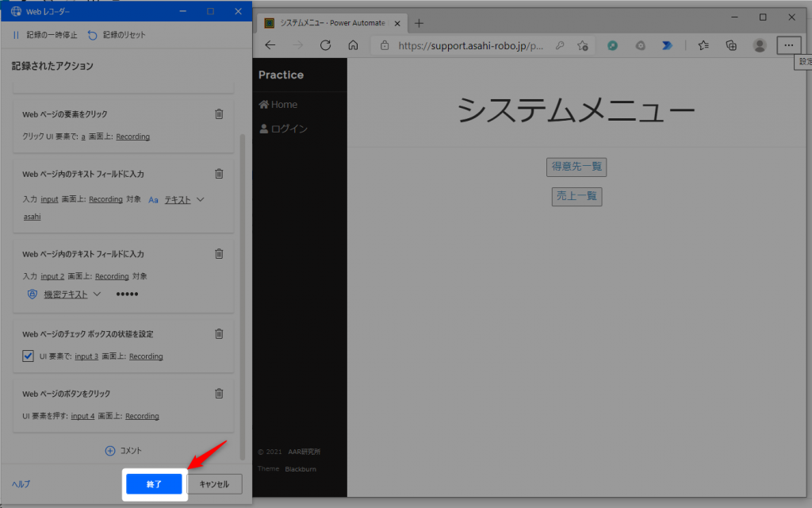Open the browser favorites list
812x508 pixels.
703,45
